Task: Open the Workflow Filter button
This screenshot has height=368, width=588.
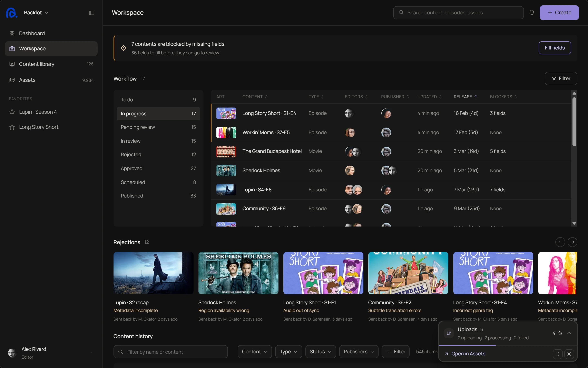Action: (561, 78)
